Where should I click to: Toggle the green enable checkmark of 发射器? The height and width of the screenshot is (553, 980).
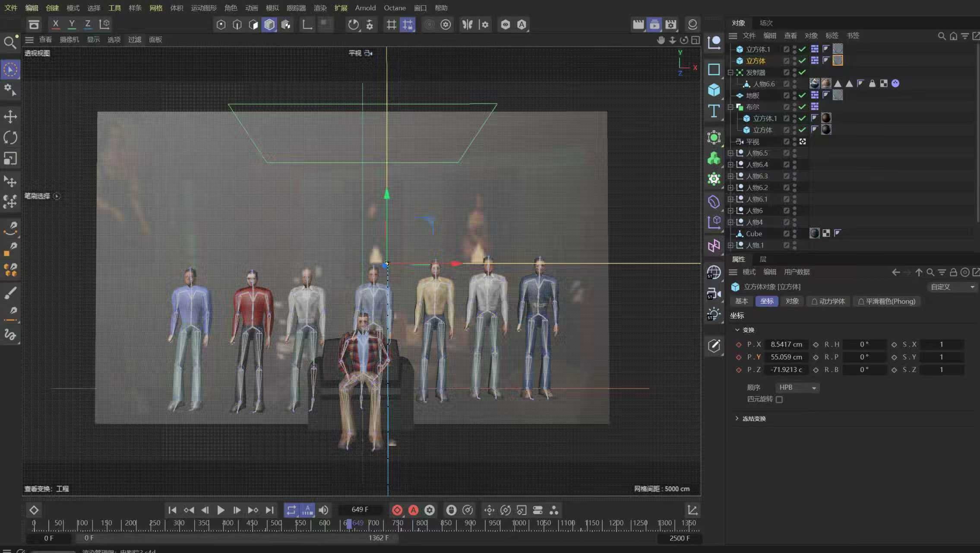click(x=802, y=73)
